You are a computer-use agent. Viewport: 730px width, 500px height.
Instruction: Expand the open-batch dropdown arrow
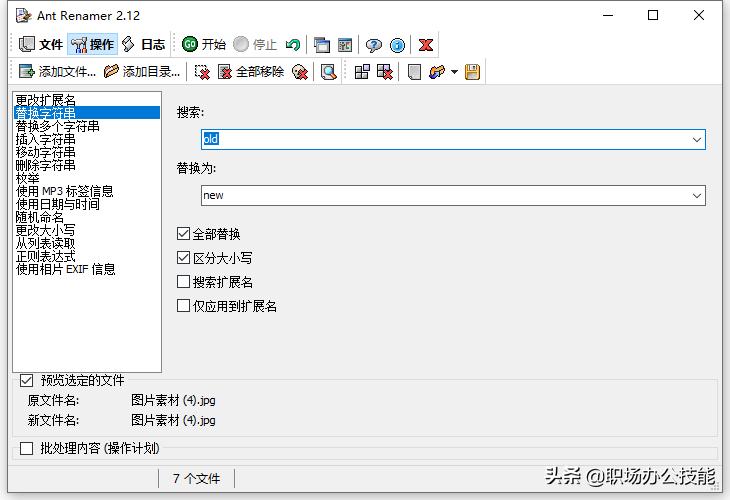click(454, 72)
